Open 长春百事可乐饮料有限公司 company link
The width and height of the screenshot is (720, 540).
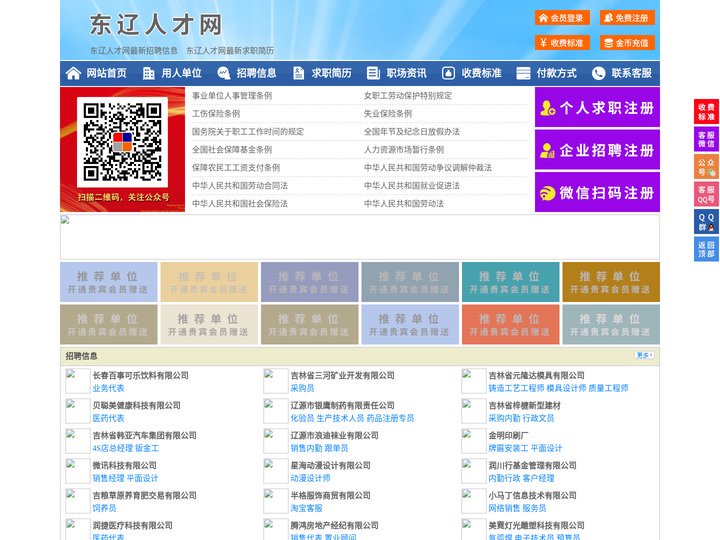pyautogui.click(x=141, y=375)
